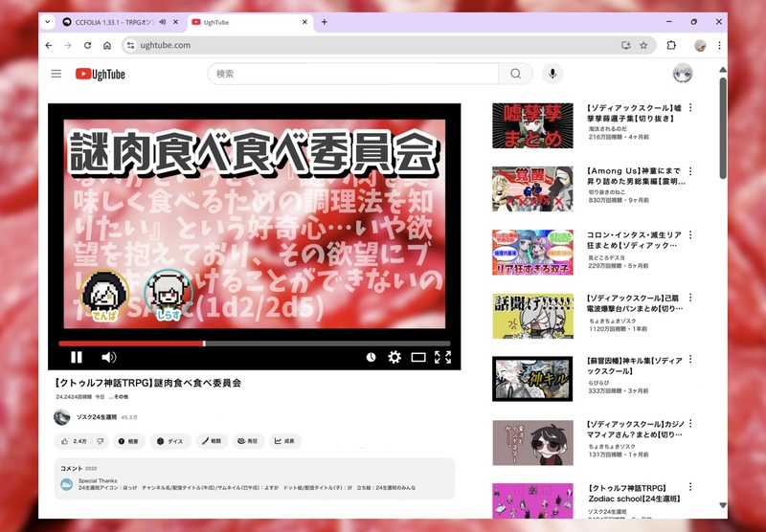The height and width of the screenshot is (532, 766).
Task: Open the Among Us 神童 video thumbnail
Action: 532,188
